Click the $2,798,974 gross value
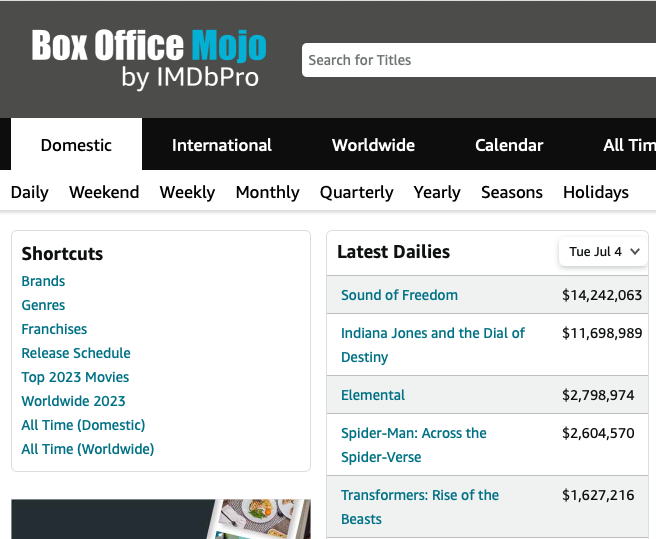Viewport: 656px width, 539px height. click(x=598, y=395)
